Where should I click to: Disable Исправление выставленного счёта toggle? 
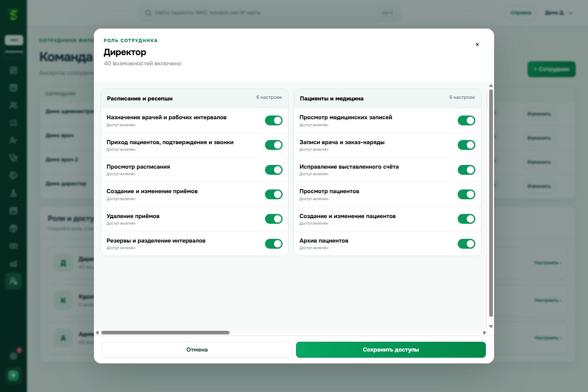466,170
